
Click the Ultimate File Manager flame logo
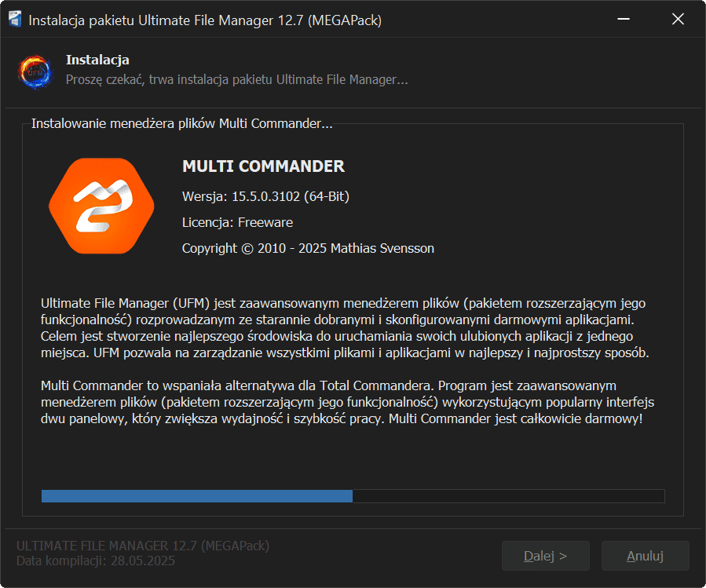(35, 70)
